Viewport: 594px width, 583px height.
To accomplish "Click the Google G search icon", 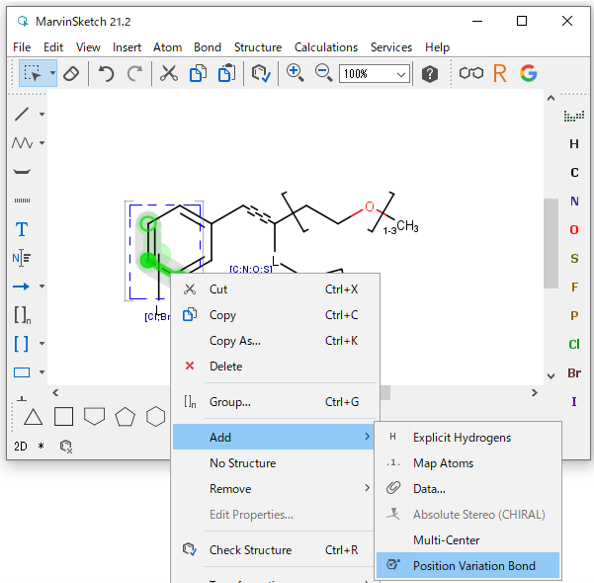I will click(x=528, y=73).
